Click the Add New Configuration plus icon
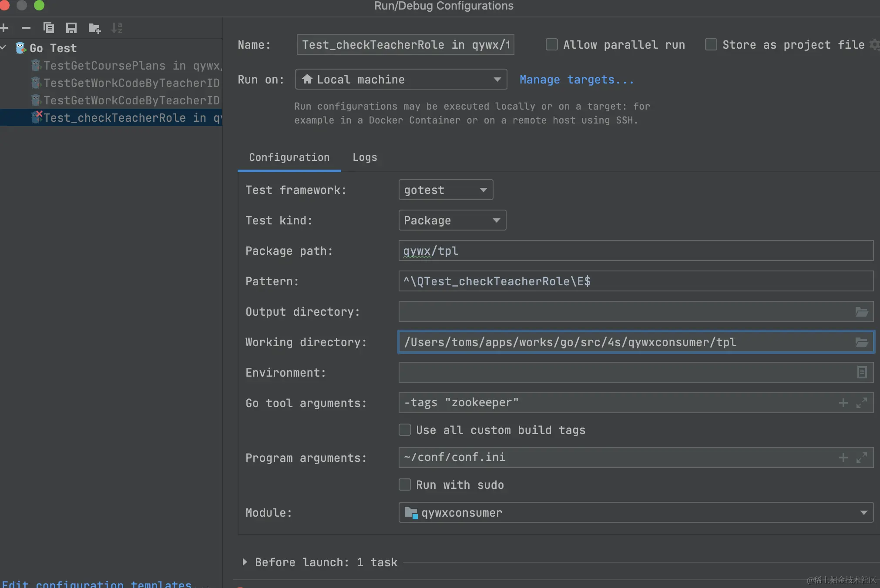 coord(4,28)
